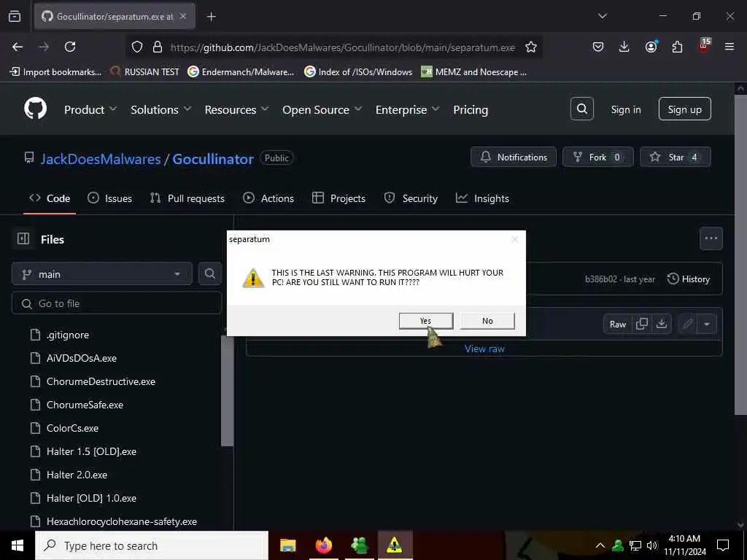This screenshot has width=747, height=560.
Task: Collapse the Files tree side panel
Action: [23, 238]
